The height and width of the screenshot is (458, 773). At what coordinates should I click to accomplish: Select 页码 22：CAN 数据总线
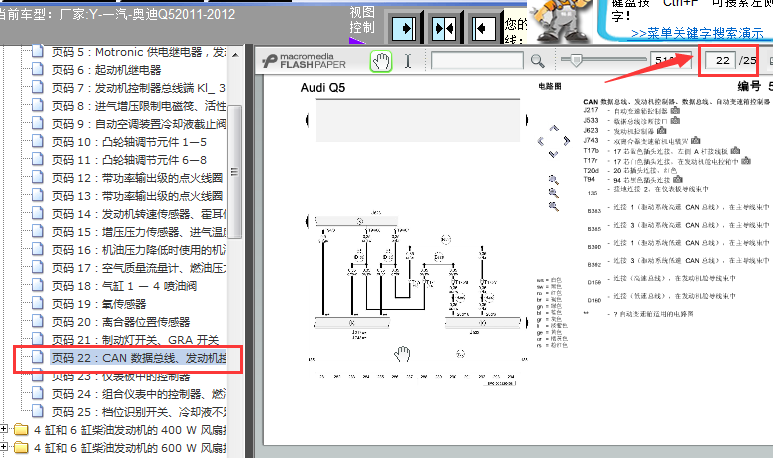click(139, 358)
